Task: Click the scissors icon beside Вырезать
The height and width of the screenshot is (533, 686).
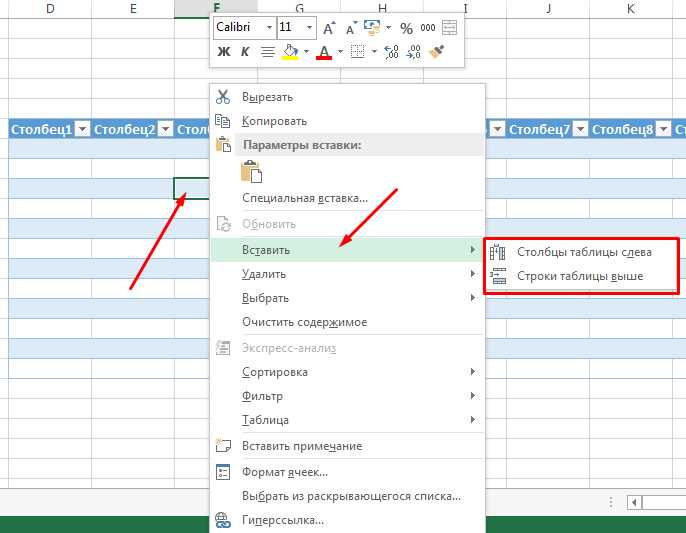Action: pos(223,97)
